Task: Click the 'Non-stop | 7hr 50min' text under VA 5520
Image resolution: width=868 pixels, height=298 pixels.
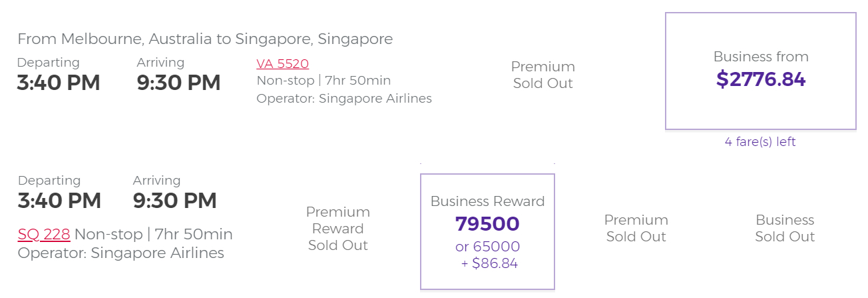Action: 324,81
